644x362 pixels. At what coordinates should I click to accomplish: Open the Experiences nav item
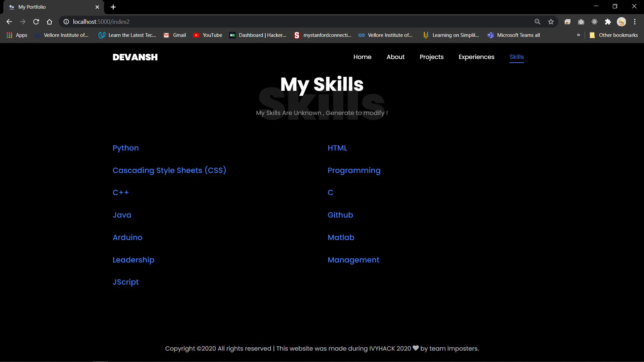(476, 57)
